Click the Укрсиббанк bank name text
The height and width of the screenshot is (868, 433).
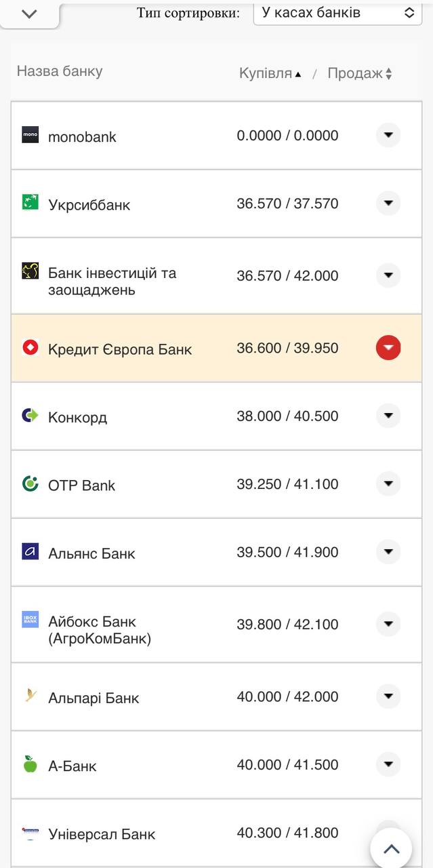tap(89, 203)
